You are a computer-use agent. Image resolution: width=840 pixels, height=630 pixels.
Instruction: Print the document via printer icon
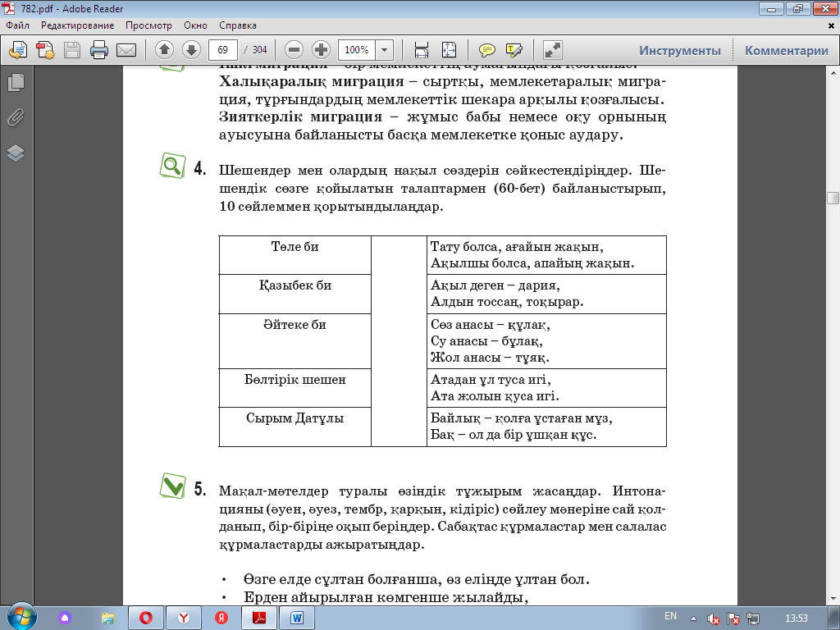[x=99, y=50]
